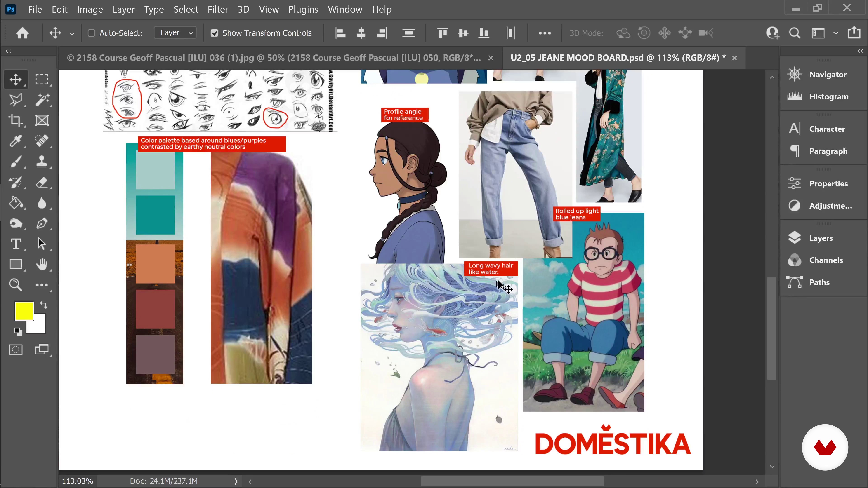Open the Edit Toolbar ellipsis
The image size is (868, 488).
click(x=42, y=285)
